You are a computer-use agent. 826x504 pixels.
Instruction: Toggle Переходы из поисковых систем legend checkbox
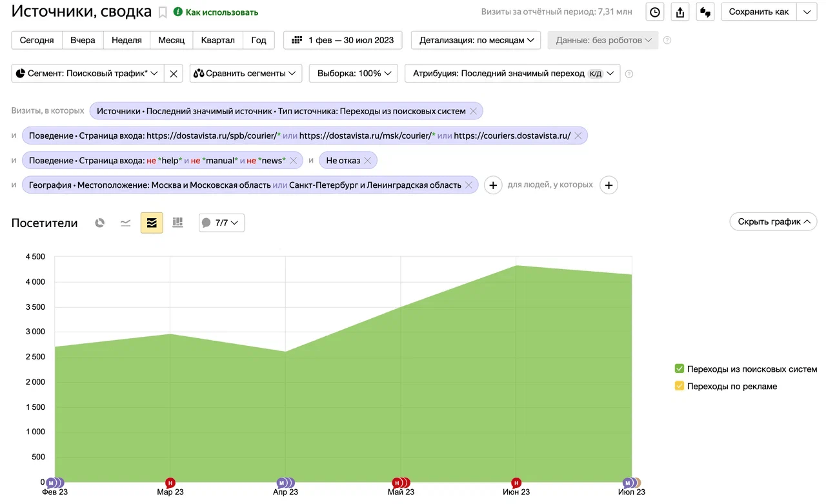pyautogui.click(x=679, y=368)
